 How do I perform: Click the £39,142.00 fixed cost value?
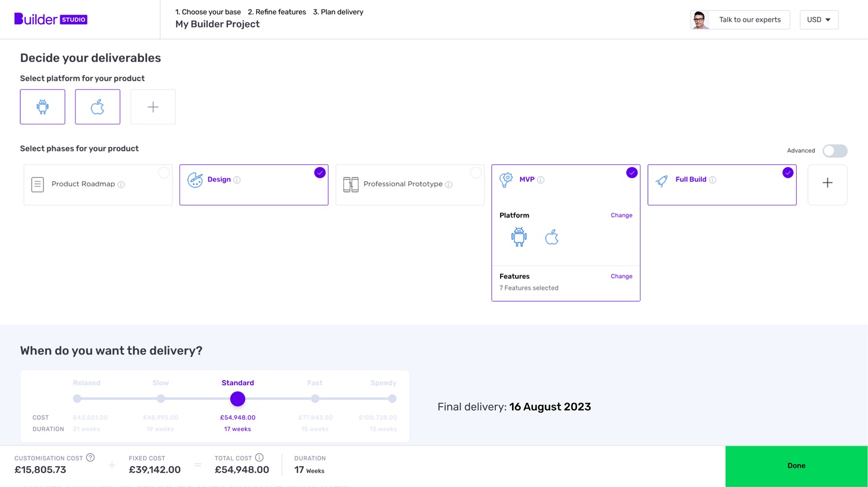pyautogui.click(x=155, y=470)
